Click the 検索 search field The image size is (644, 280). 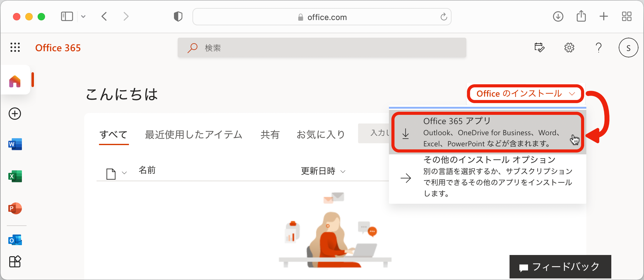(x=322, y=48)
